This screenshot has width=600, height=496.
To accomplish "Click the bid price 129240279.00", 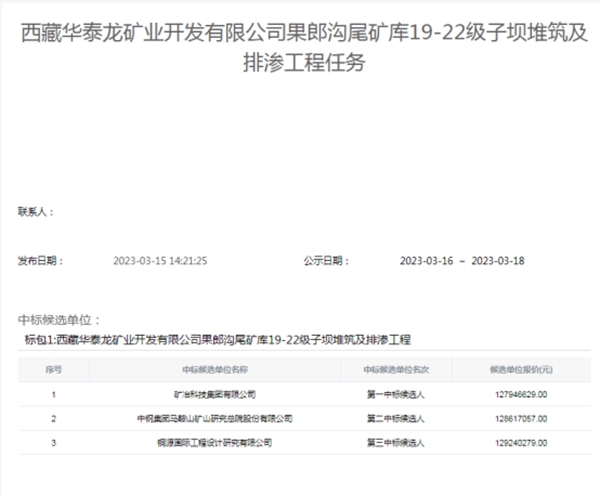I will coord(521,443).
